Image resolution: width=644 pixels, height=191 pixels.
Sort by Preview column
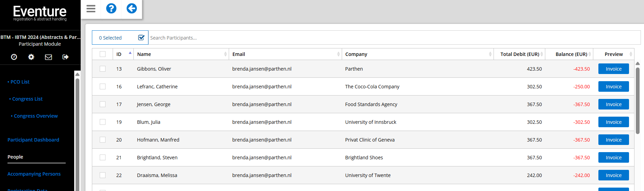(614, 54)
